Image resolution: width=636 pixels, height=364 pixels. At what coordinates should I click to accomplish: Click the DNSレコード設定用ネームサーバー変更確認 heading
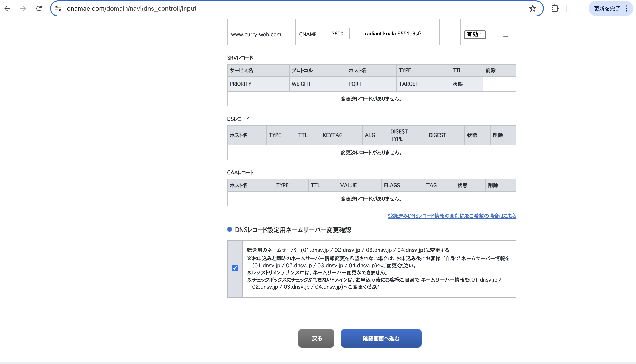click(x=293, y=230)
